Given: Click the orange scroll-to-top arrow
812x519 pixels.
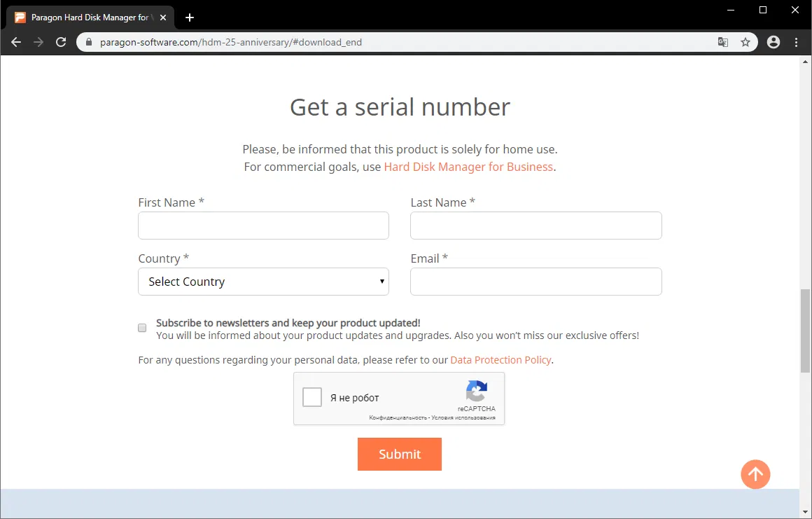Looking at the screenshot, I should [755, 474].
